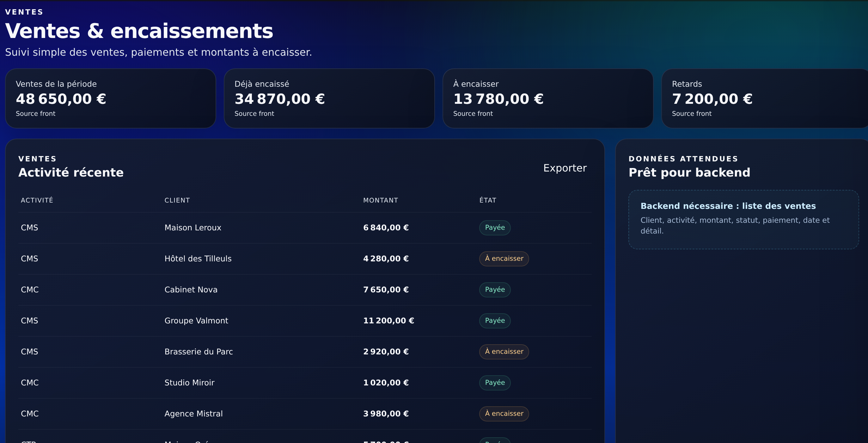Click À encaisser badge for Brasserie du Parc
Screen dimensions: 868x443
504,352
